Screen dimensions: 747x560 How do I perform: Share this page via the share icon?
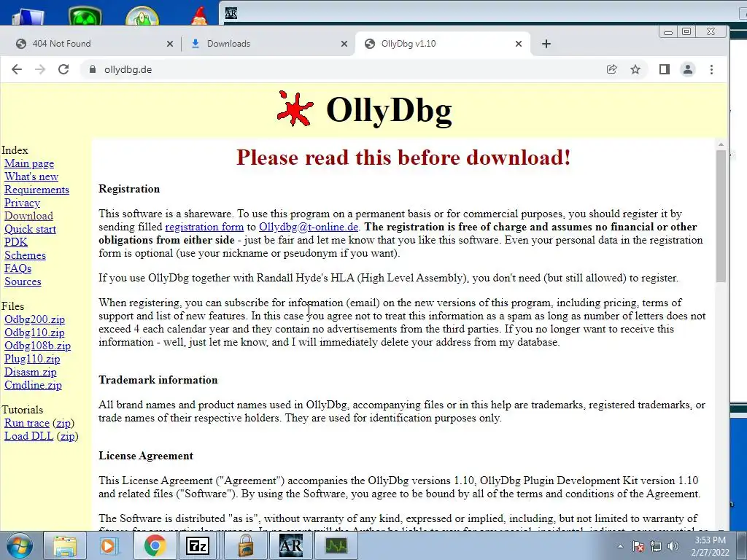pyautogui.click(x=612, y=69)
